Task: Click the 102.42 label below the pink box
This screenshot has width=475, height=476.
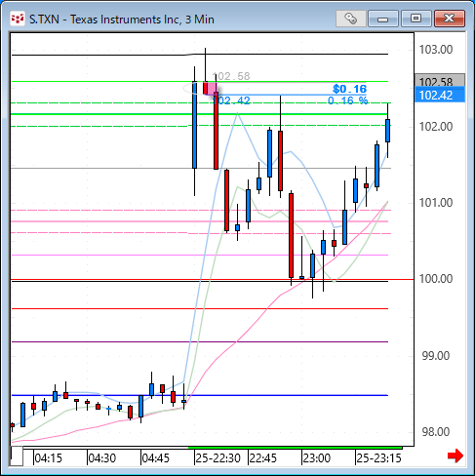Action: tap(231, 100)
